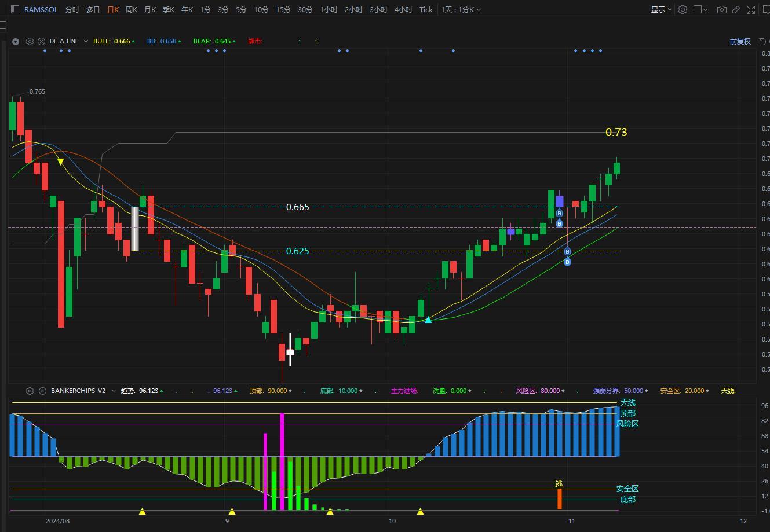Click the 安全区 20.000 parameter
This screenshot has width=770, height=532.
pos(685,391)
